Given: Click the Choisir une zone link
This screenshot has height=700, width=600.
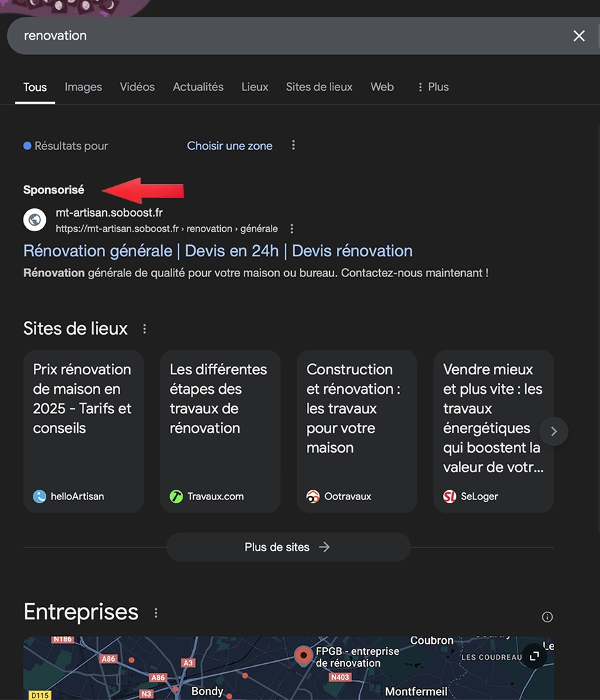Looking at the screenshot, I should pyautogui.click(x=229, y=146).
